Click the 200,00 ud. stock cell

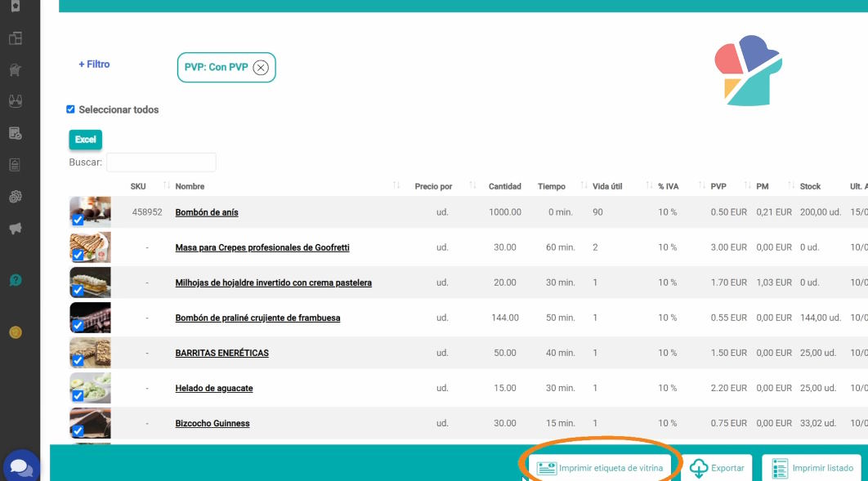821,212
